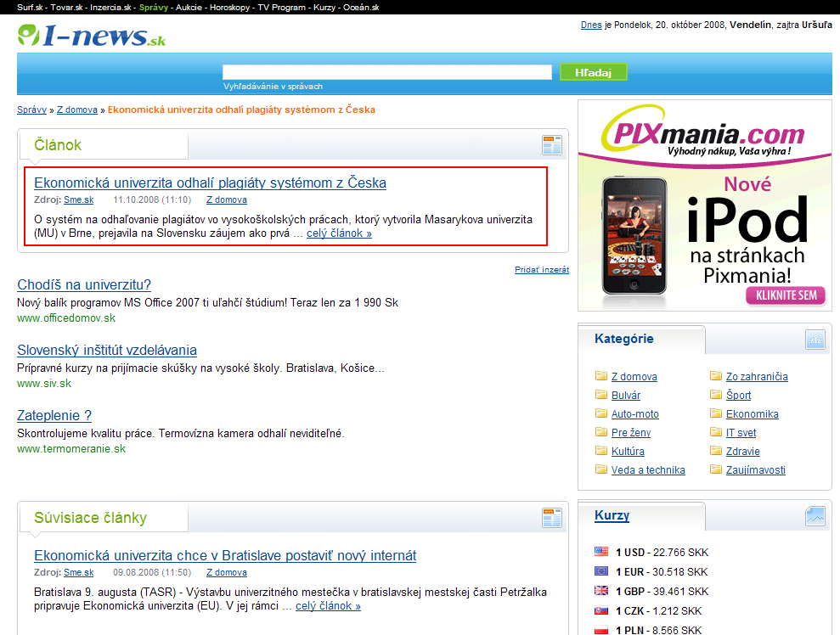Click the news icon in Článok header
840x635 pixels.
[552, 145]
